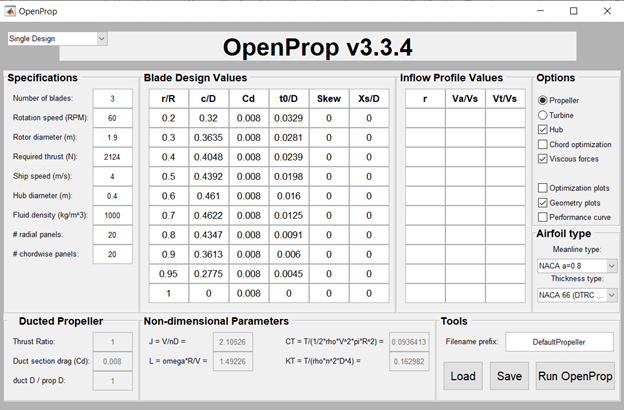Click the Run OpenProp button
The height and width of the screenshot is (410, 624).
click(575, 376)
